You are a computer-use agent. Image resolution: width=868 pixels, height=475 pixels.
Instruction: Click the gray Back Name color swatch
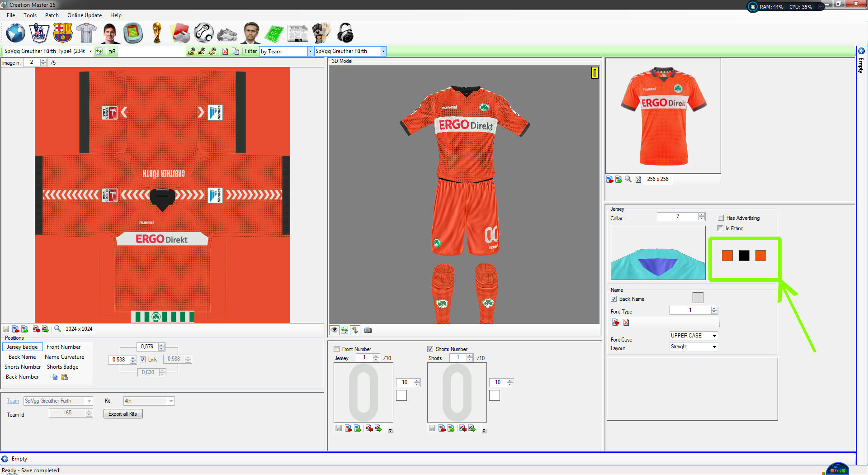(698, 298)
